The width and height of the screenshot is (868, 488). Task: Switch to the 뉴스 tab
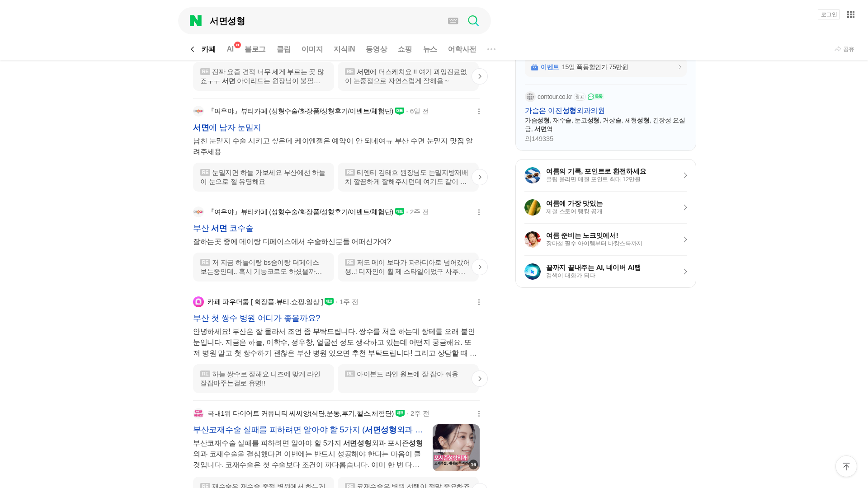coord(430,49)
